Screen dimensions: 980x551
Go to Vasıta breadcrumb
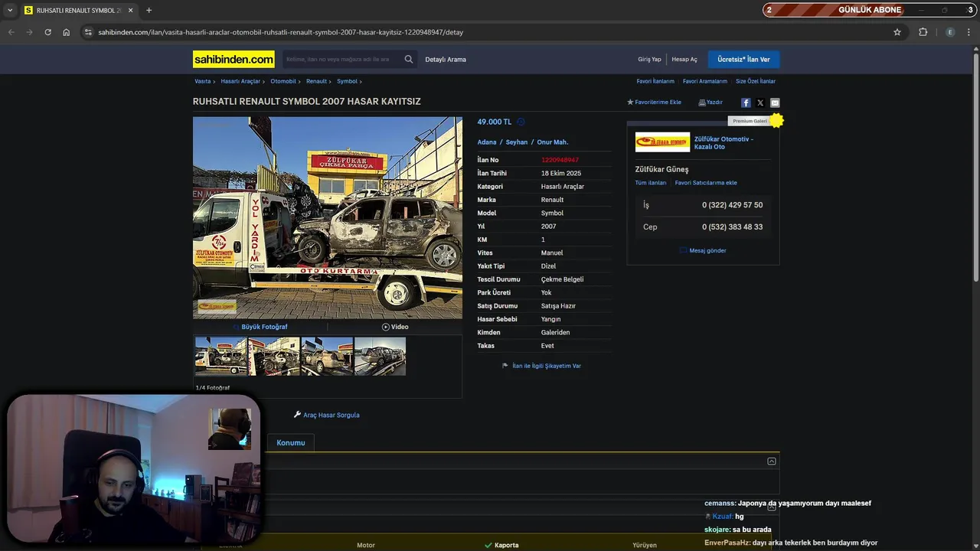pos(202,81)
